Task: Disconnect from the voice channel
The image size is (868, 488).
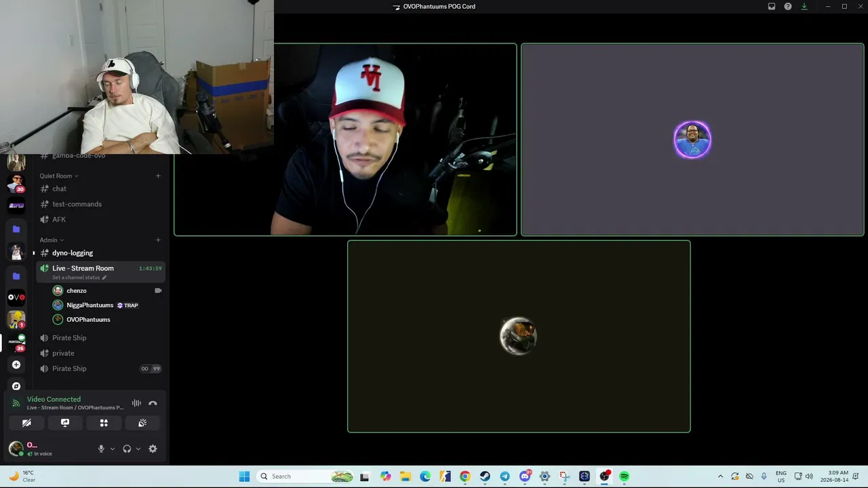Action: (x=153, y=403)
